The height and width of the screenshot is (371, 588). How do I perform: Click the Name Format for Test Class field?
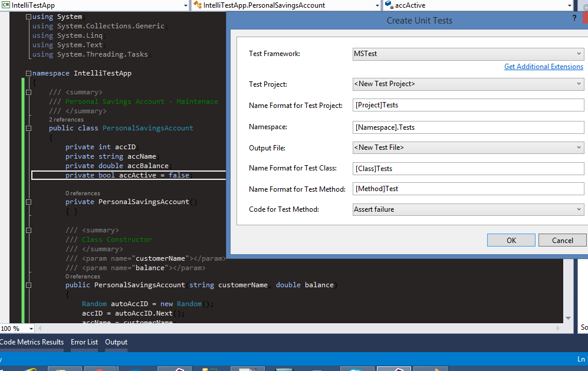(x=468, y=169)
